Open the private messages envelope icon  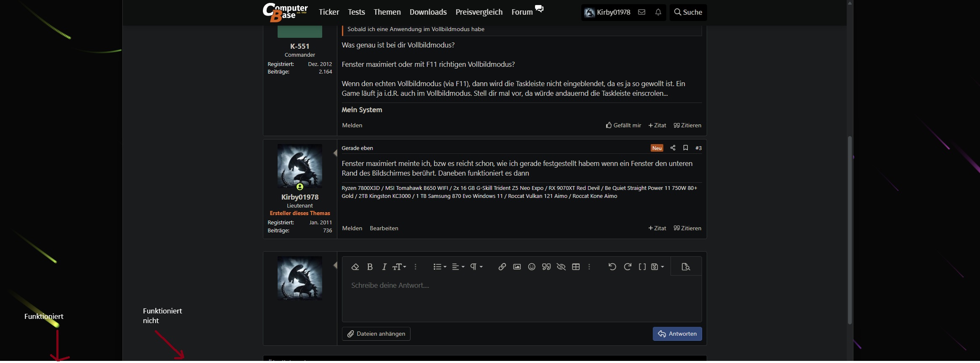(x=641, y=12)
